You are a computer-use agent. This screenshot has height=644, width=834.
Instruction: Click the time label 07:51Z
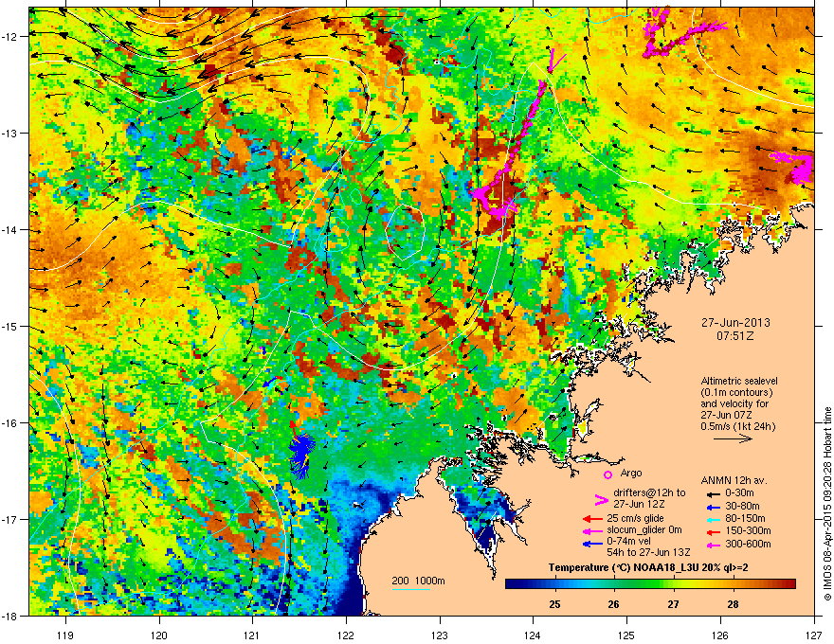pyautogui.click(x=735, y=336)
